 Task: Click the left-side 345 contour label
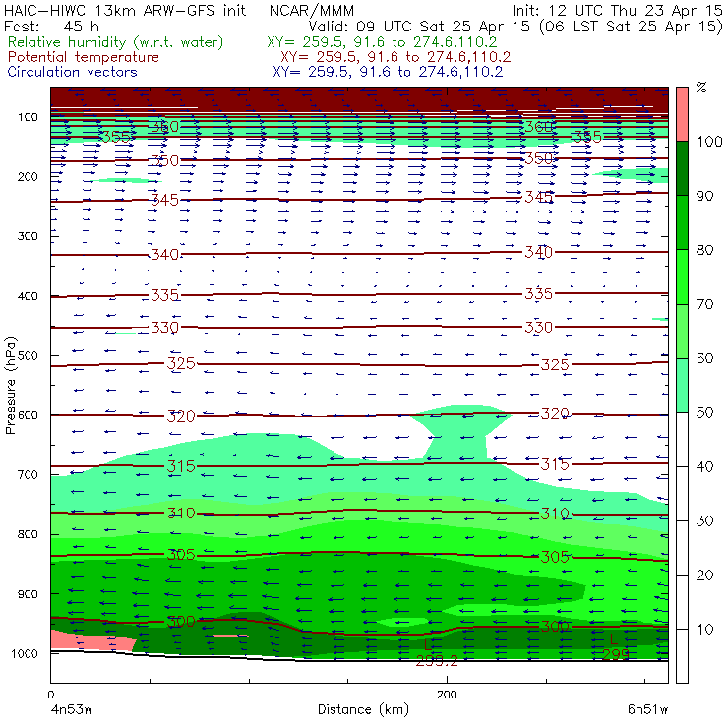click(165, 200)
